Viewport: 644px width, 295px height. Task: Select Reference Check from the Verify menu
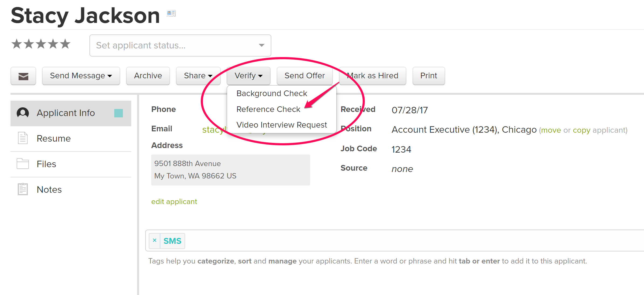point(268,109)
